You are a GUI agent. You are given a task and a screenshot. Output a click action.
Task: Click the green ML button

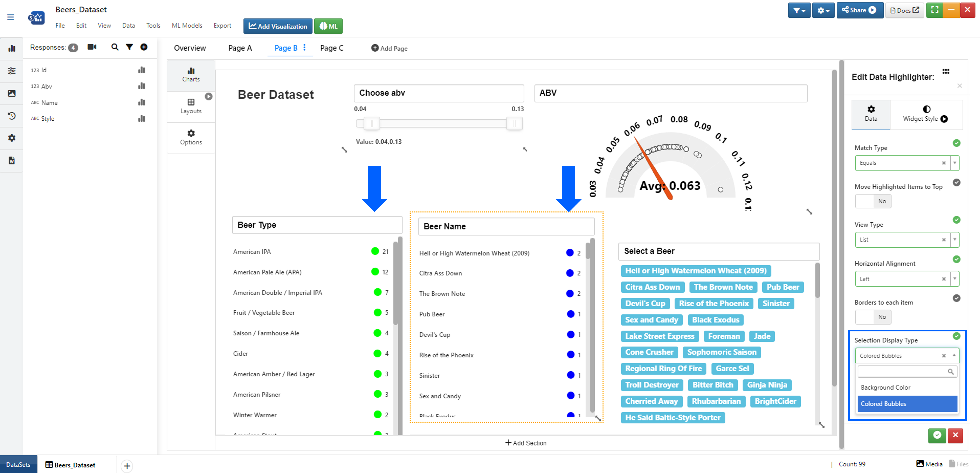pyautogui.click(x=328, y=26)
